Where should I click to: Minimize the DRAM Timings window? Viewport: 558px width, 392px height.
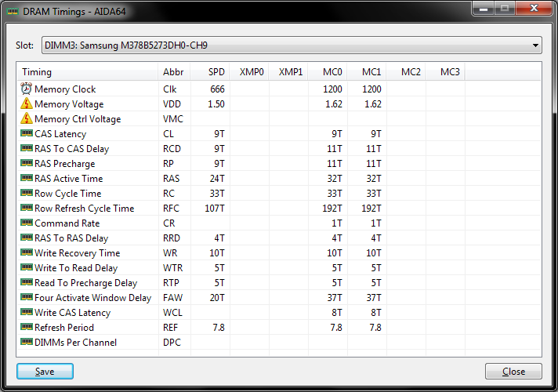(x=483, y=9)
